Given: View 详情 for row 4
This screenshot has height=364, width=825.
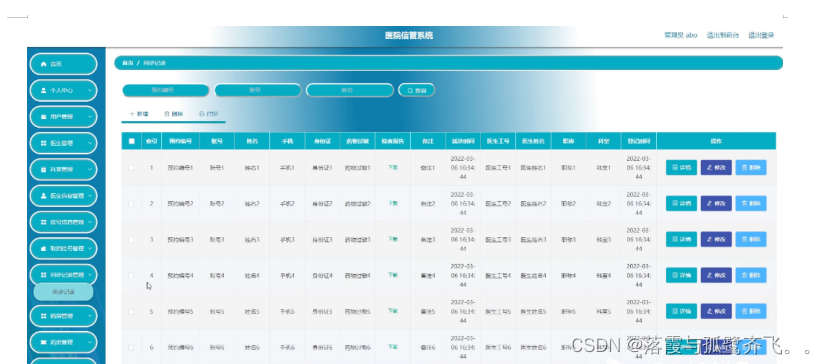Looking at the screenshot, I should [681, 275].
